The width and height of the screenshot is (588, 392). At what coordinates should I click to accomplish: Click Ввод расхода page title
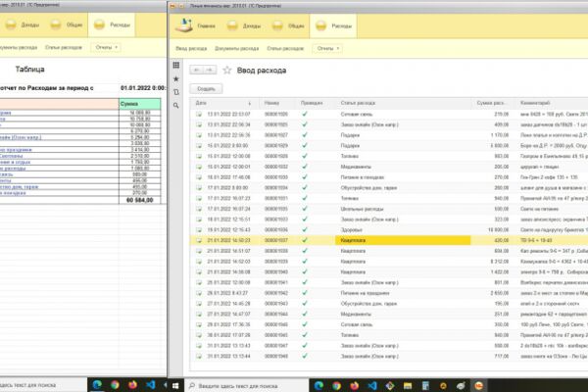[262, 71]
